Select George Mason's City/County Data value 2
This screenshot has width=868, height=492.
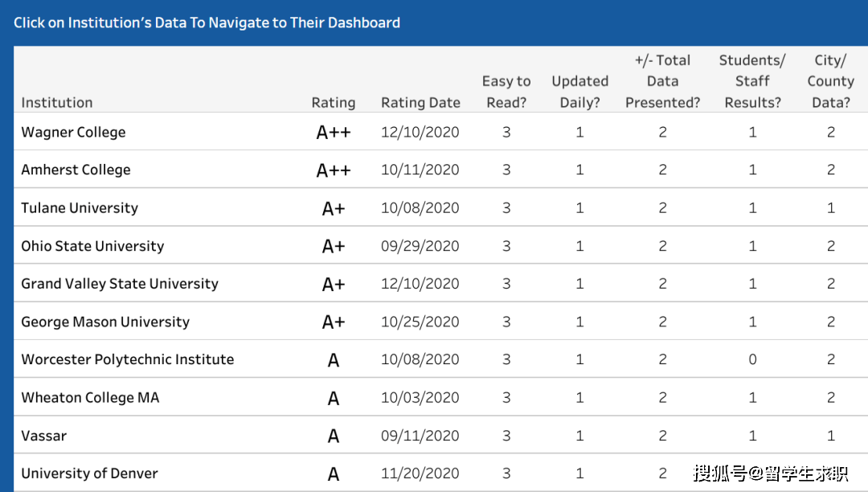click(831, 322)
